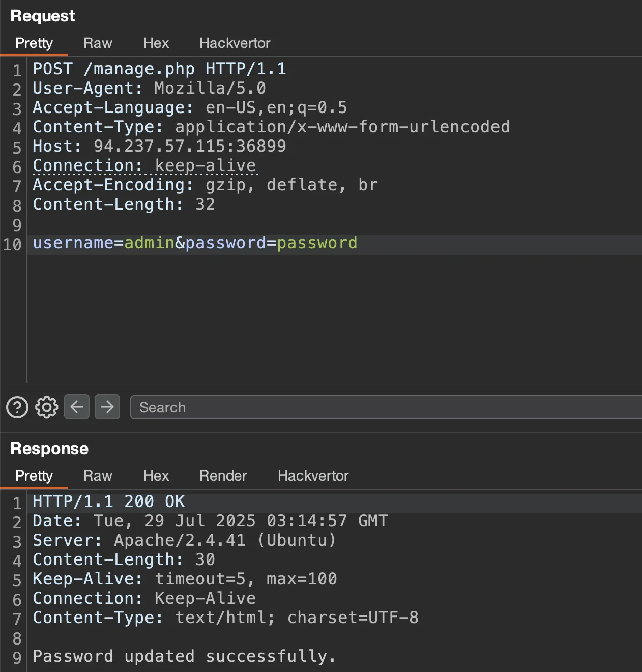The image size is (642, 672).
Task: Click the green 'password' value in body
Action: [x=317, y=243]
